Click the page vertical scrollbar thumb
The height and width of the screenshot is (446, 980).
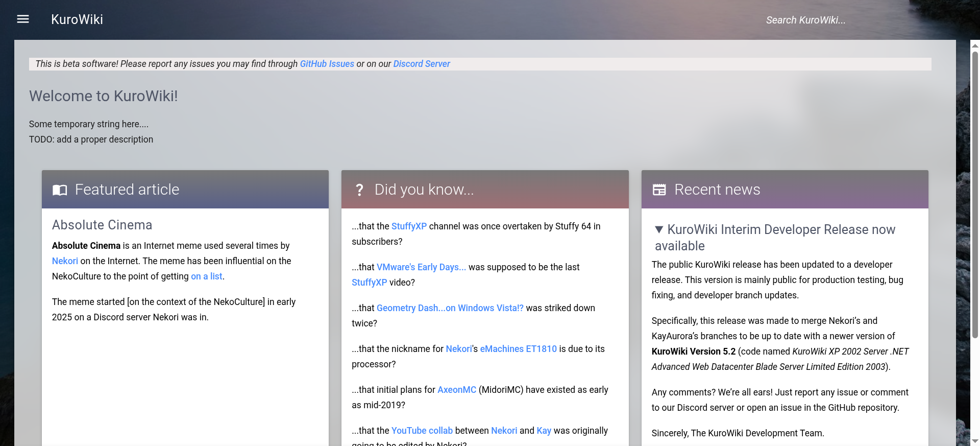pos(975,194)
